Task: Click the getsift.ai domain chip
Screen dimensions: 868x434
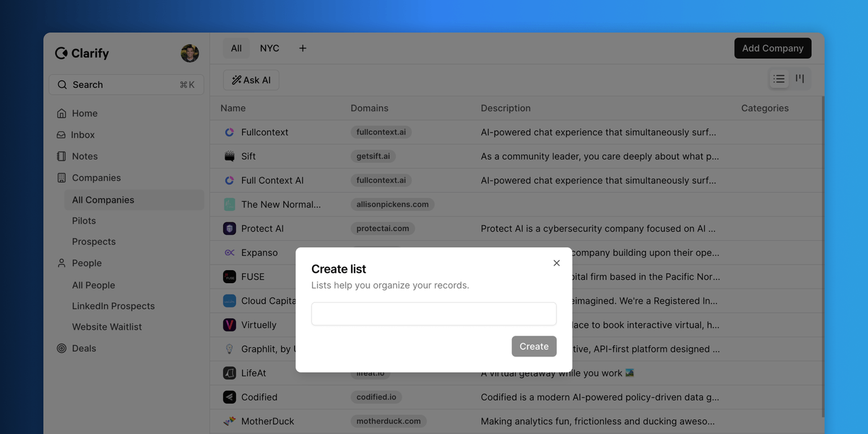Action: pos(373,157)
